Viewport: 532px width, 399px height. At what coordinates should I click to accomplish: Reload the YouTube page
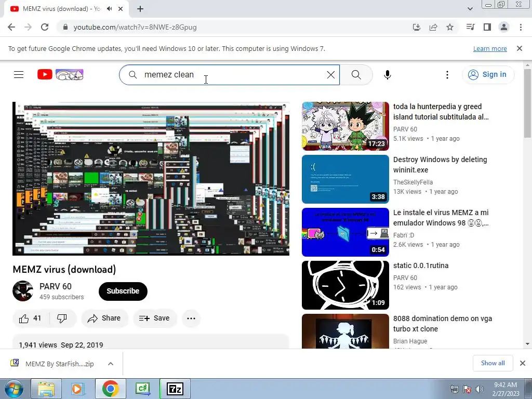tap(45, 27)
